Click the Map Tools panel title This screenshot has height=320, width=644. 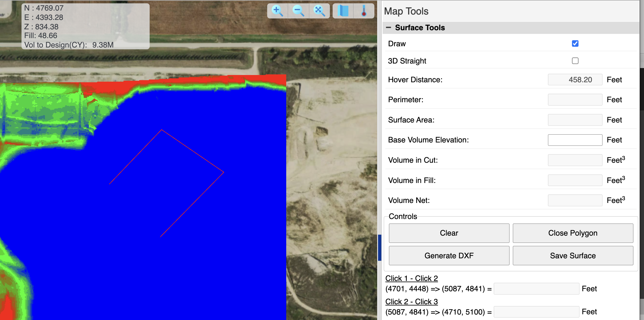[406, 11]
